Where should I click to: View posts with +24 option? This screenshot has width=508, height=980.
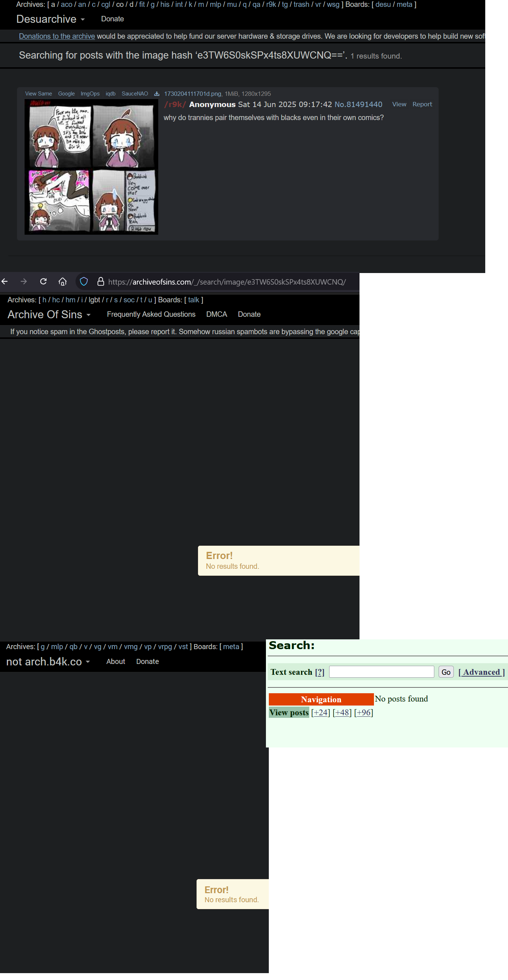[x=320, y=712]
